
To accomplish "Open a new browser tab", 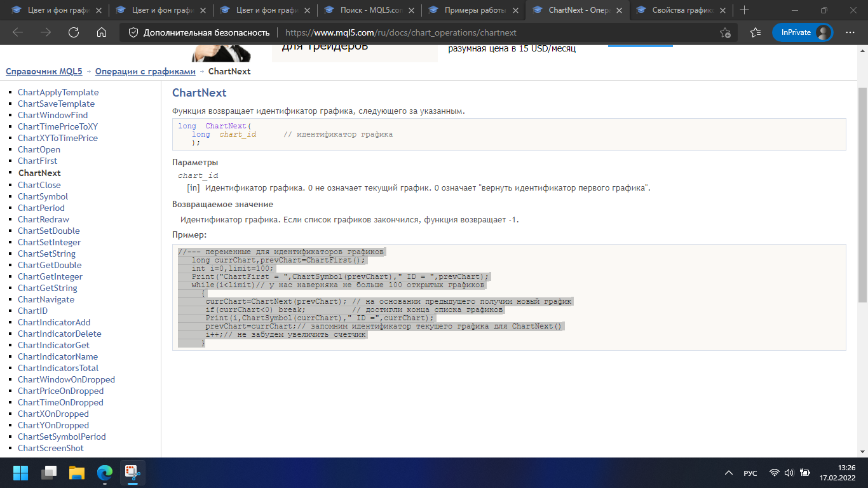I will [x=745, y=10].
